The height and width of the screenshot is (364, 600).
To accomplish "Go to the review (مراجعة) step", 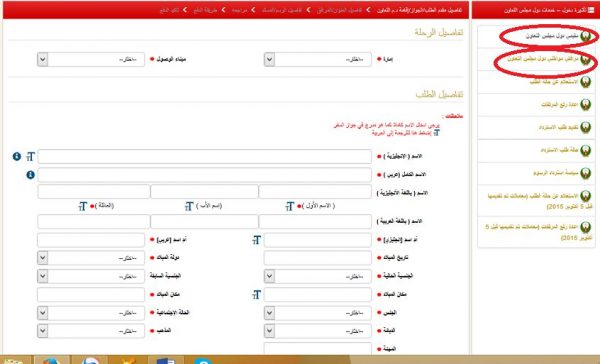I will (239, 10).
